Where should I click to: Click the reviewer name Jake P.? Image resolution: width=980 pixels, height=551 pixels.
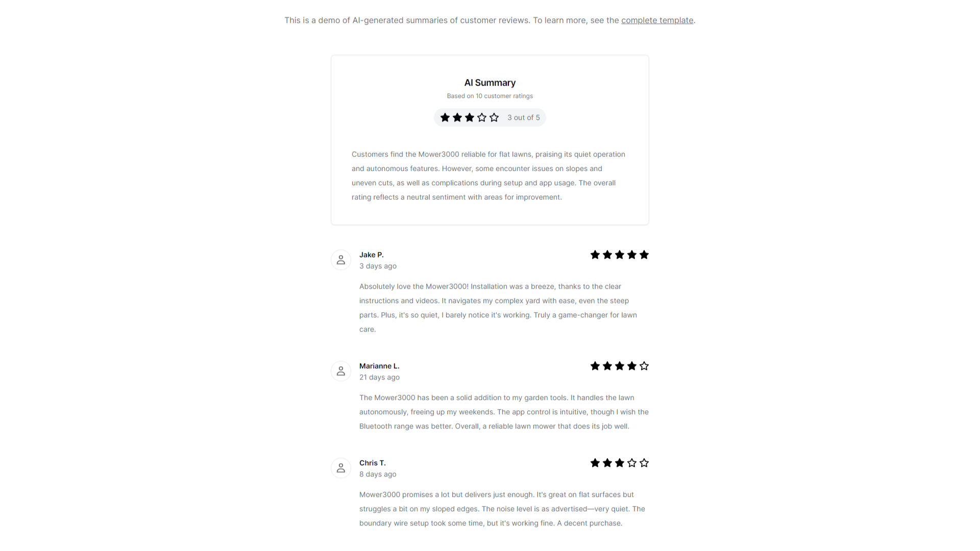tap(371, 255)
